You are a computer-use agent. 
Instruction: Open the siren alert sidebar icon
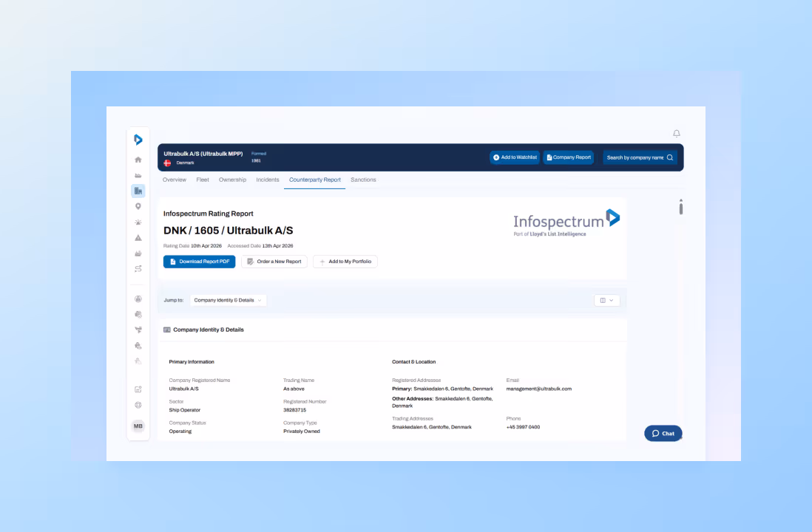pyautogui.click(x=138, y=222)
